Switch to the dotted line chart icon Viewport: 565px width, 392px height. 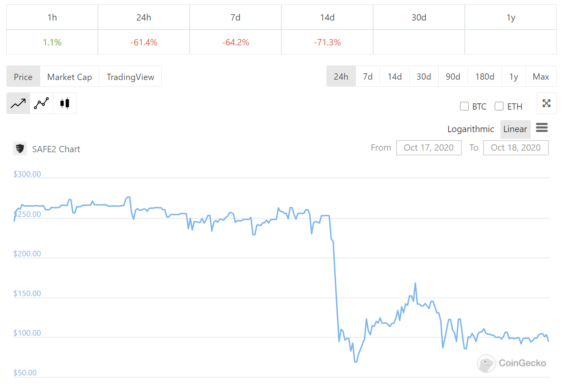(x=41, y=103)
